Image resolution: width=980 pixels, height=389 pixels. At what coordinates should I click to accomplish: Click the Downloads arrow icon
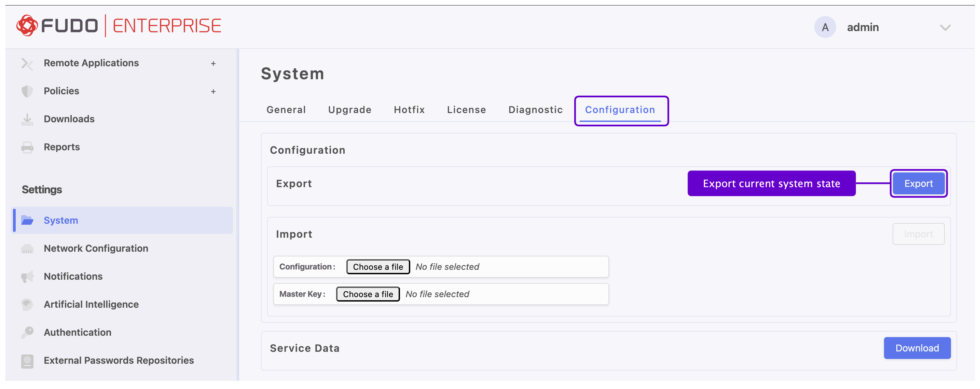click(x=27, y=120)
